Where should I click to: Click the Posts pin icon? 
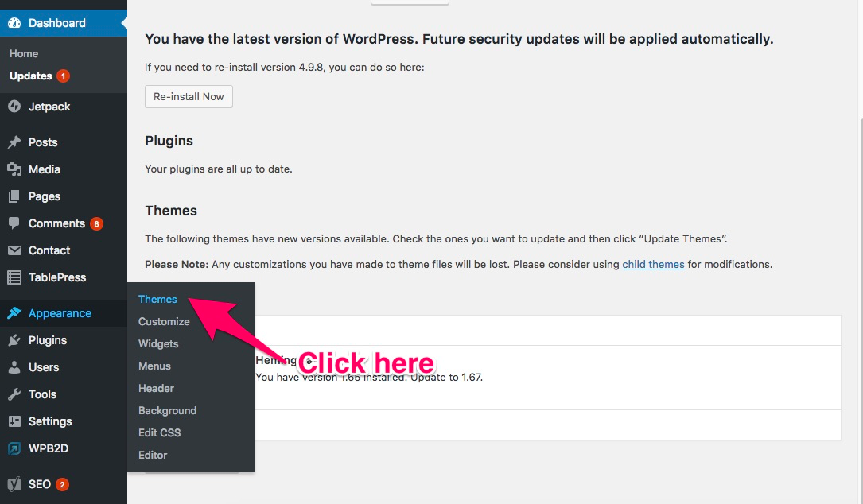14,142
